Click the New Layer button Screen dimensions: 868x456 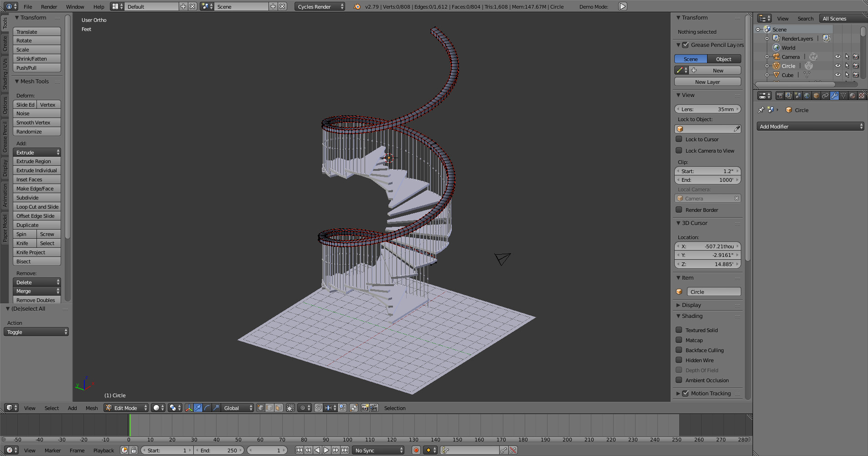(707, 82)
